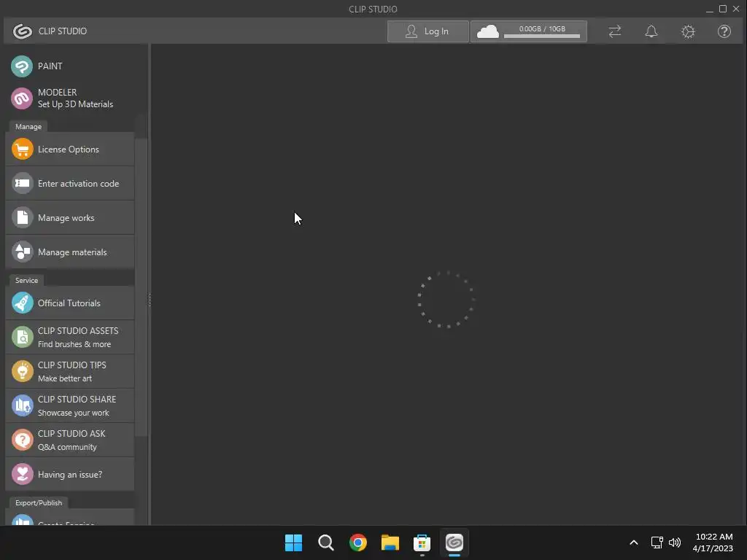This screenshot has height=560, width=747.
Task: Click the 0.00GB / 10GB storage usage bar
Action: pos(542,31)
